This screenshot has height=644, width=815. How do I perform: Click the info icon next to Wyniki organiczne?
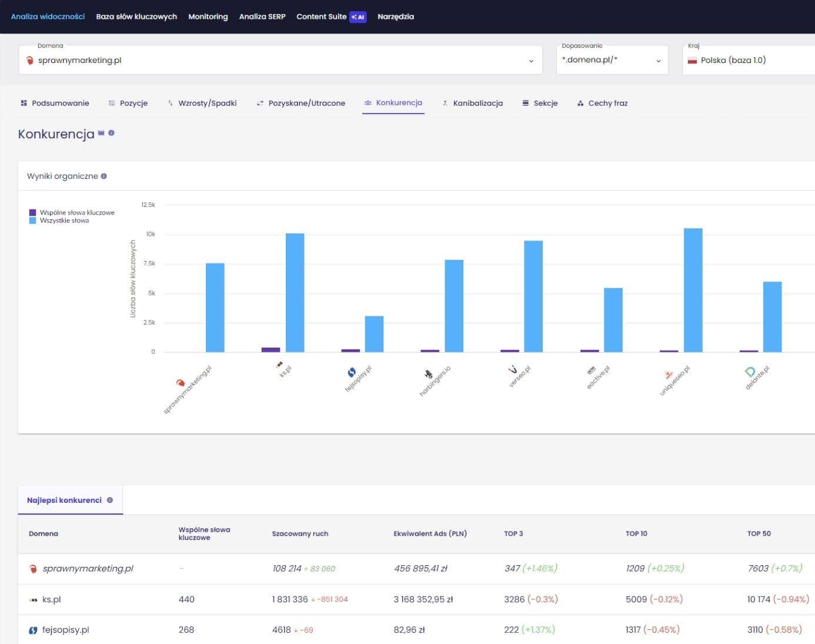104,176
